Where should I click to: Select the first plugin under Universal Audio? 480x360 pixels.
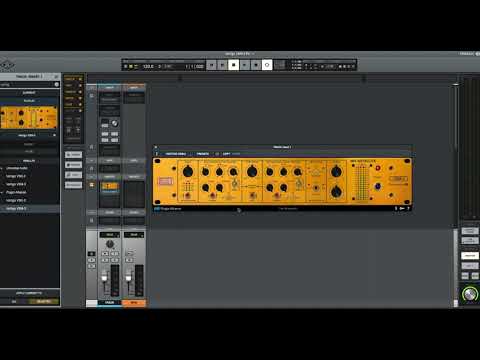(x=16, y=176)
